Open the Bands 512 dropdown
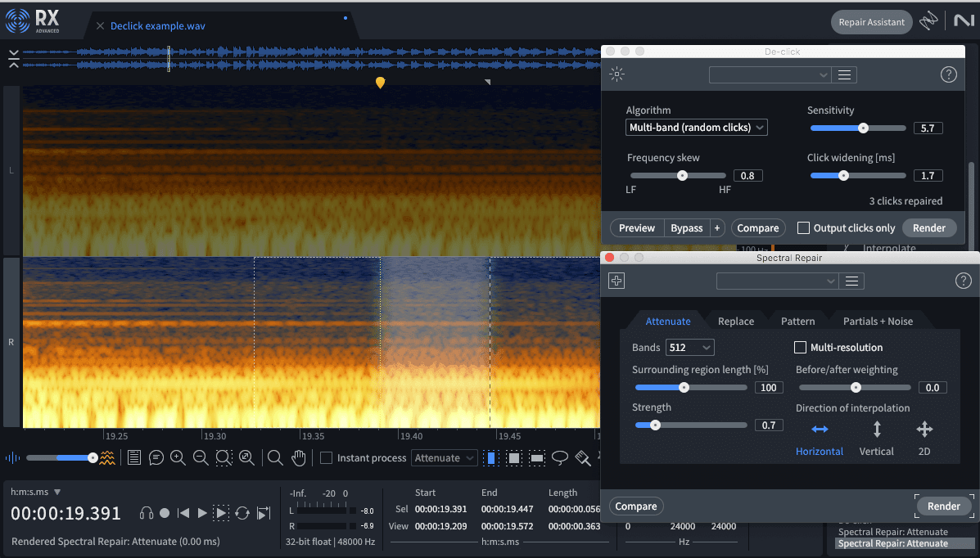 click(689, 348)
